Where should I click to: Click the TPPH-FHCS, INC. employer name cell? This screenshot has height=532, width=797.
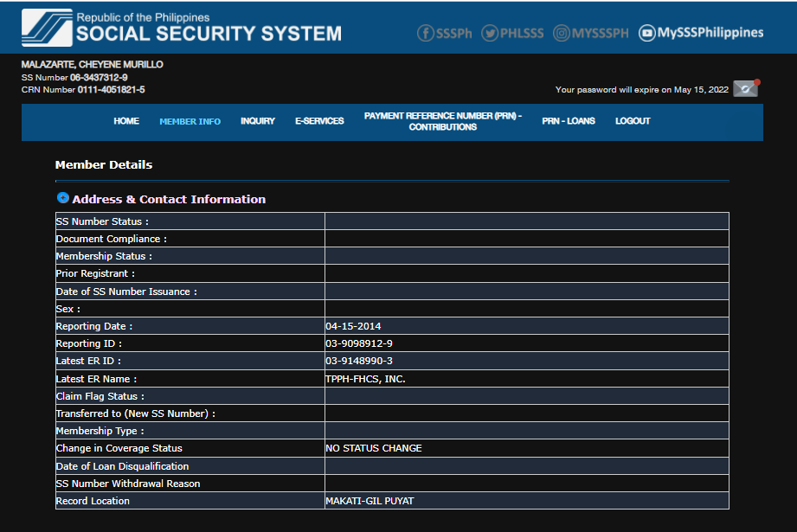(365, 379)
